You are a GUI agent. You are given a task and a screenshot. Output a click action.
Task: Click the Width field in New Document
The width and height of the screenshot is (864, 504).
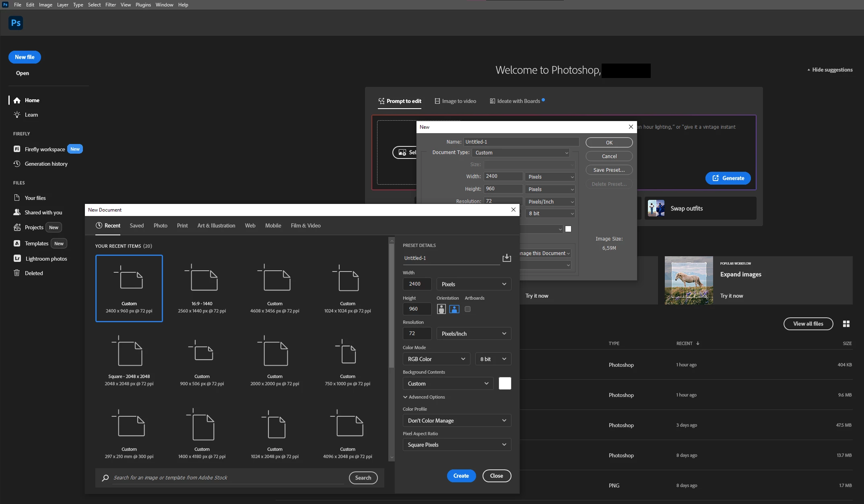click(417, 284)
